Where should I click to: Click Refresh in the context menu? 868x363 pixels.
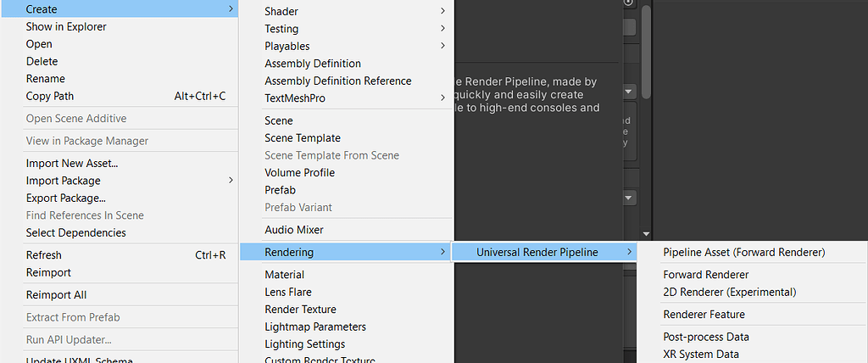coord(44,255)
